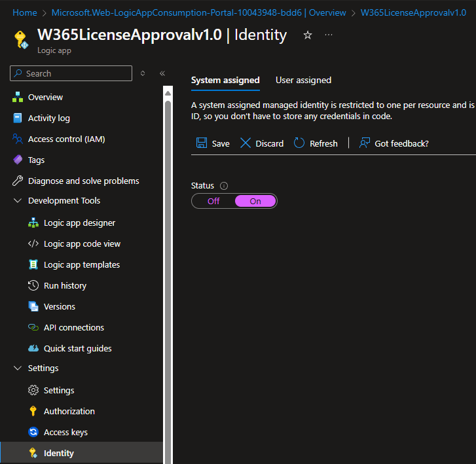476x464 pixels.
Task: Collapse the Settings section chevron
Action: tap(18, 368)
